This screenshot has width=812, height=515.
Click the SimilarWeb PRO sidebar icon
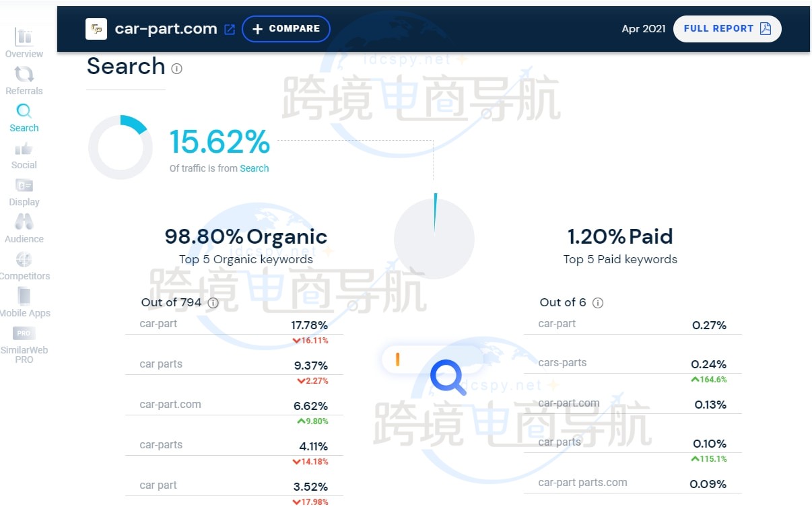pyautogui.click(x=24, y=337)
